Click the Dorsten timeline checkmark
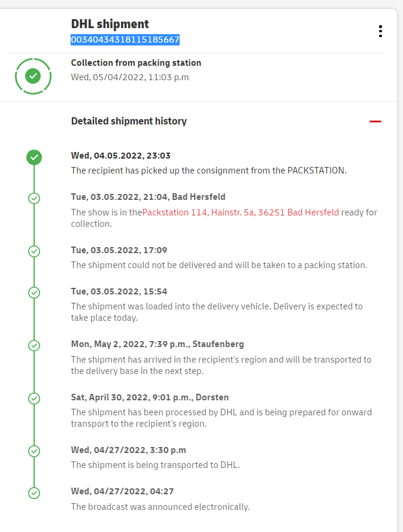This screenshot has width=403, height=532. tap(34, 398)
